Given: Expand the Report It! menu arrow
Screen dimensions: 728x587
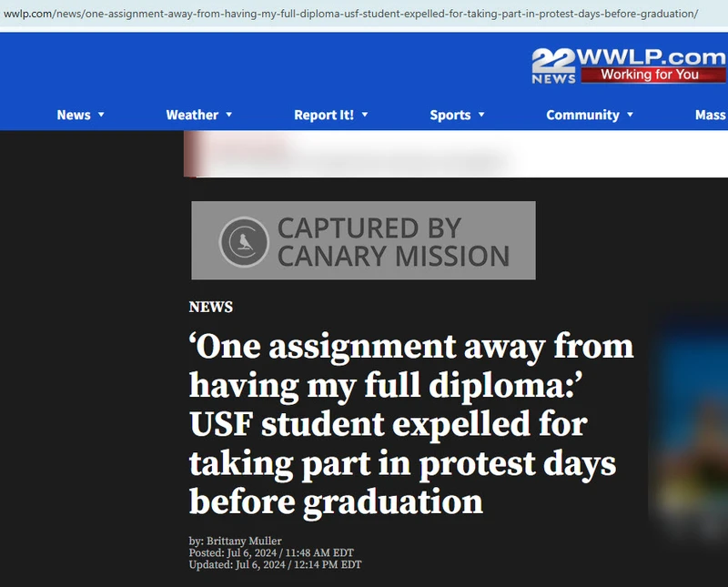Looking at the screenshot, I should 365,115.
